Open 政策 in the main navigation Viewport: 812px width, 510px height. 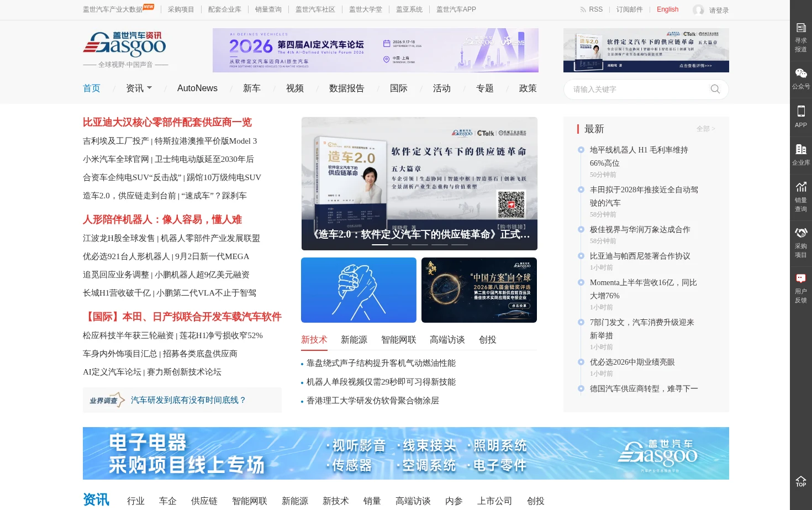[x=528, y=88]
